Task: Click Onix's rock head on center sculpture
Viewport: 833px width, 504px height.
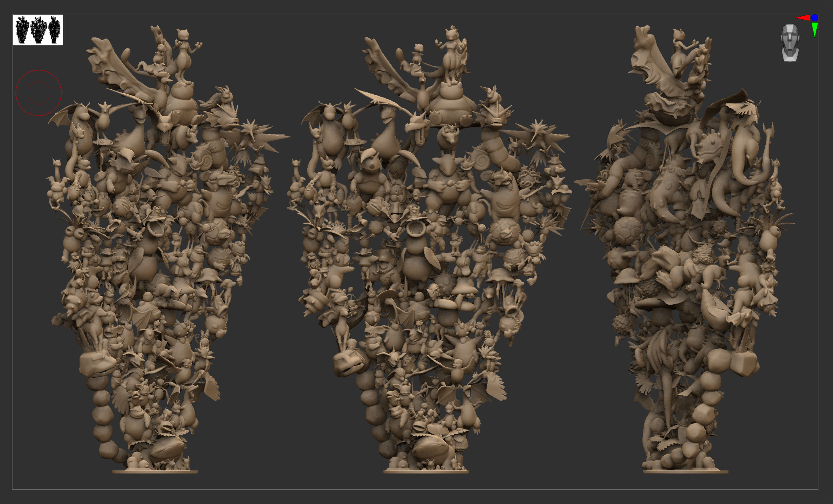Action: 348,363
